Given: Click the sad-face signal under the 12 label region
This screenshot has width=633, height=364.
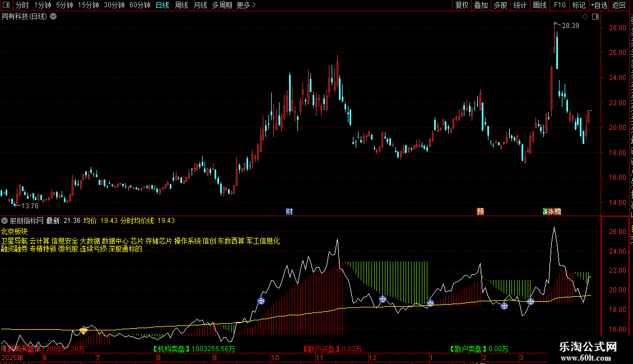Looking at the screenshot, I should tap(383, 299).
